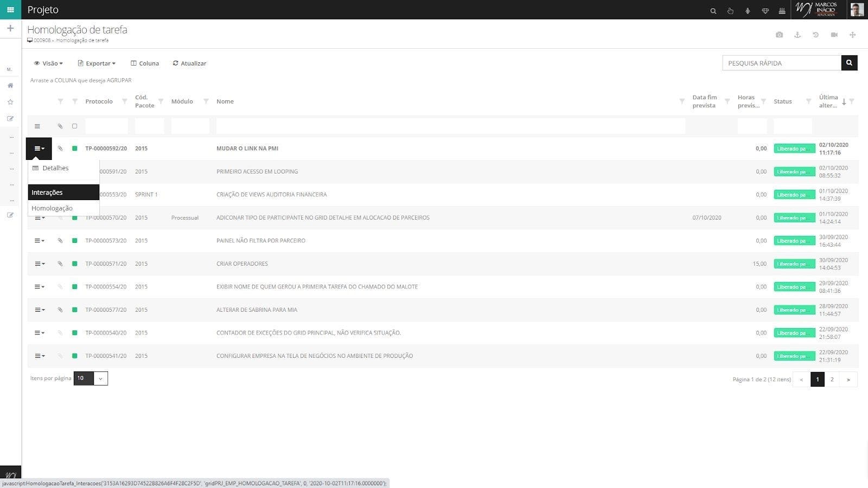The width and height of the screenshot is (868, 488).
Task: Open the Cód. Pacote column filter funnel
Action: pyautogui.click(x=161, y=101)
